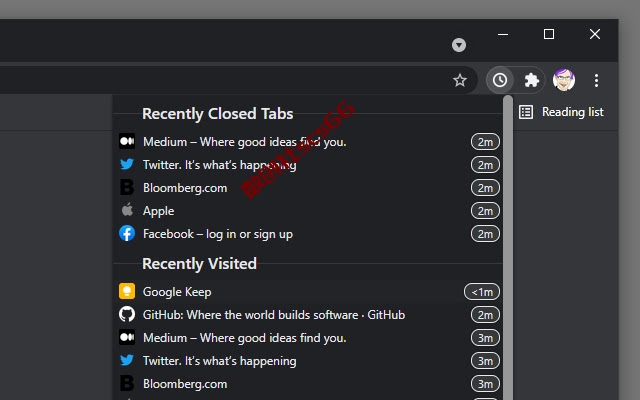The height and width of the screenshot is (400, 640).
Task: Click the 2m badge beside Facebook
Action: click(x=485, y=234)
